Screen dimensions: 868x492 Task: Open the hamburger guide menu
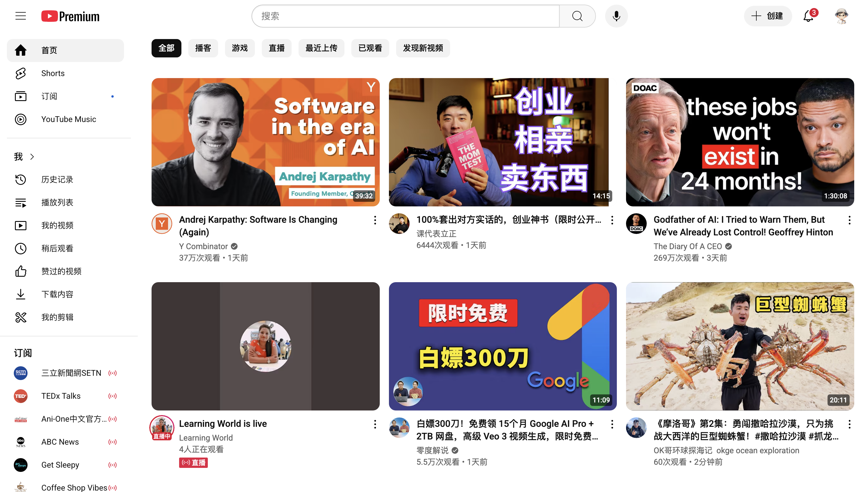coord(21,16)
